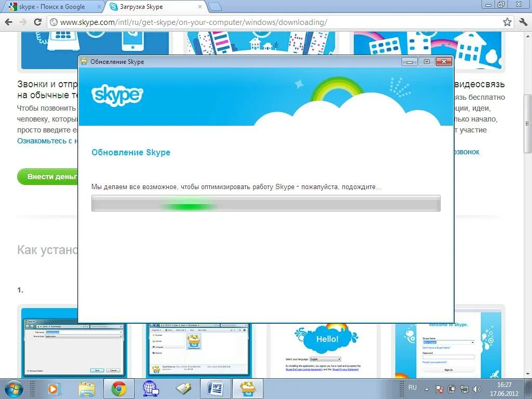Open the notepad-with-lightning taskbar icon
532x399 pixels.
[x=183, y=389]
